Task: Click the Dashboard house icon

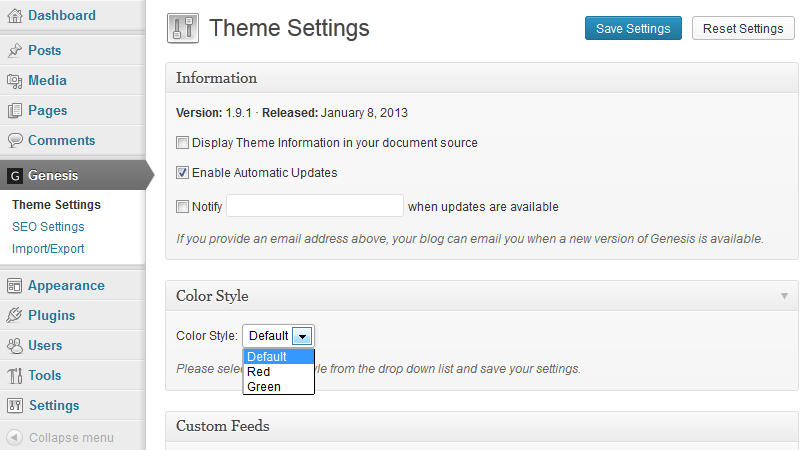Action: (x=15, y=16)
